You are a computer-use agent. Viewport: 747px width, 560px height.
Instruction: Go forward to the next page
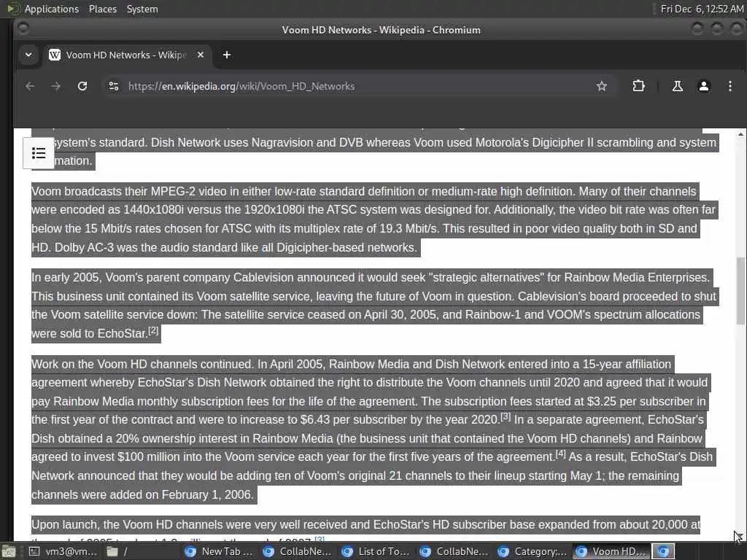(x=55, y=86)
